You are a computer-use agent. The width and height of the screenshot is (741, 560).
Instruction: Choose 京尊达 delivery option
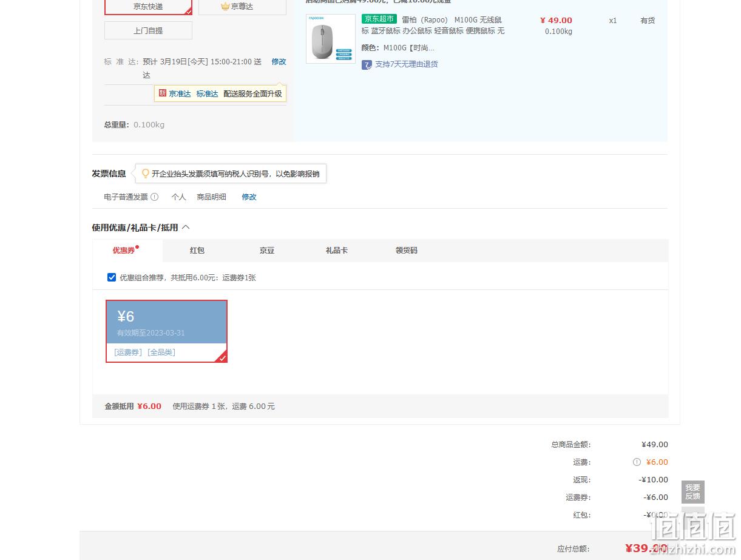(x=242, y=7)
